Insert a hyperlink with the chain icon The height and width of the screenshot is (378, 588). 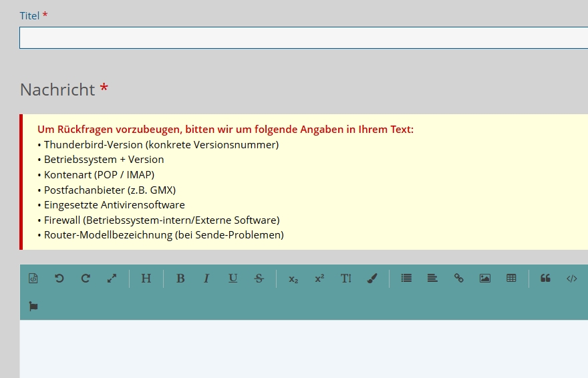[458, 278]
